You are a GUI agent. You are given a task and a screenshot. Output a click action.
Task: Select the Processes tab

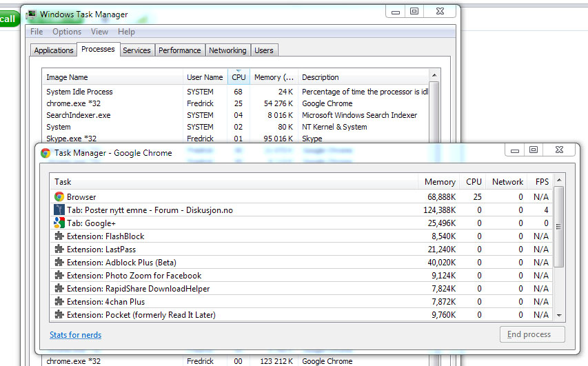click(99, 49)
